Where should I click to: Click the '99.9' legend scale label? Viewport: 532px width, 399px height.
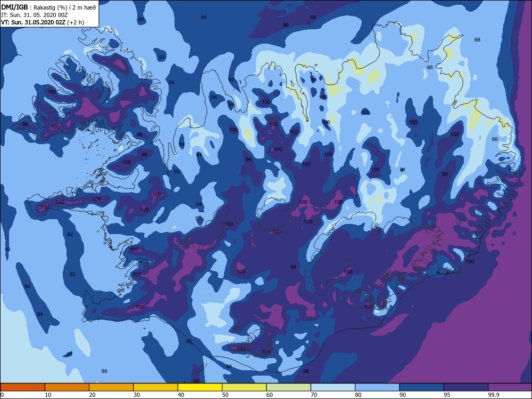tap(493, 395)
